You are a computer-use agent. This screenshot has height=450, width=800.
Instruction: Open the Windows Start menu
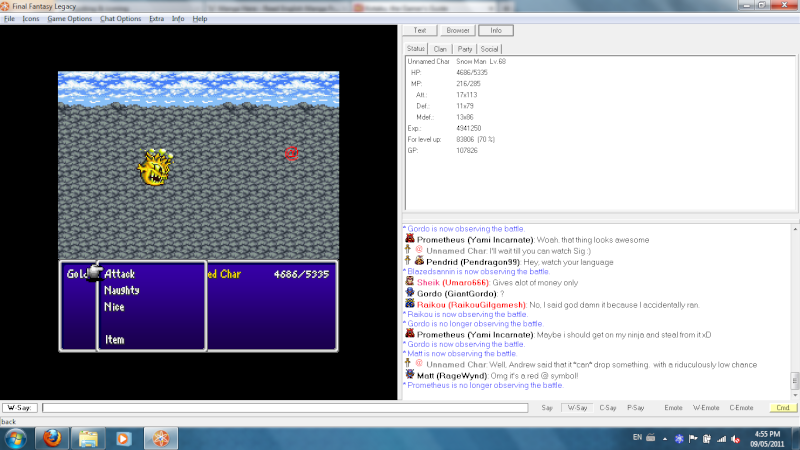point(15,439)
